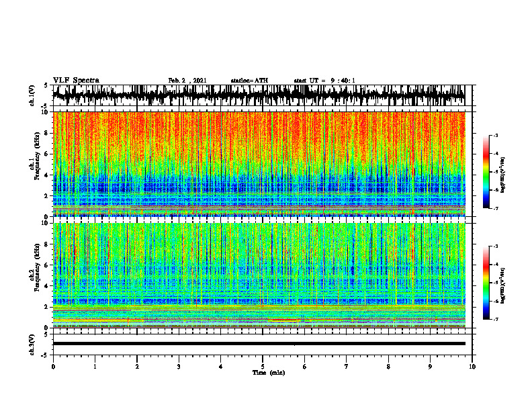Image resolution: width=532 pixels, height=411 pixels.
Task: Click the "-7" label on ch.2 color bar
Action: point(496,320)
